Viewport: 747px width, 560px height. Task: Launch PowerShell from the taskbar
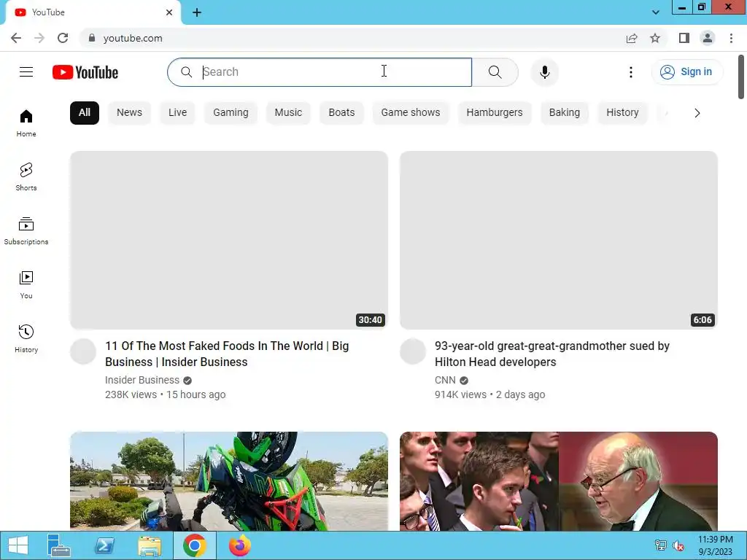tap(104, 545)
